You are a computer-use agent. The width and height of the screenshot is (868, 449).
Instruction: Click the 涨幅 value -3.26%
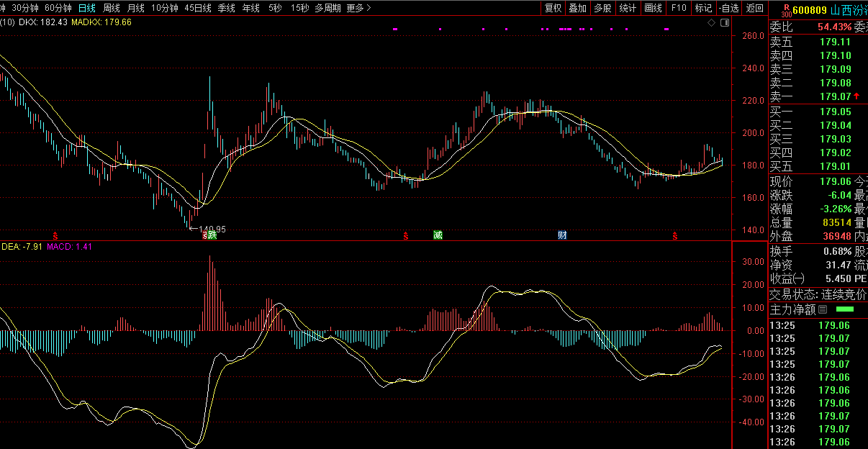(x=835, y=209)
